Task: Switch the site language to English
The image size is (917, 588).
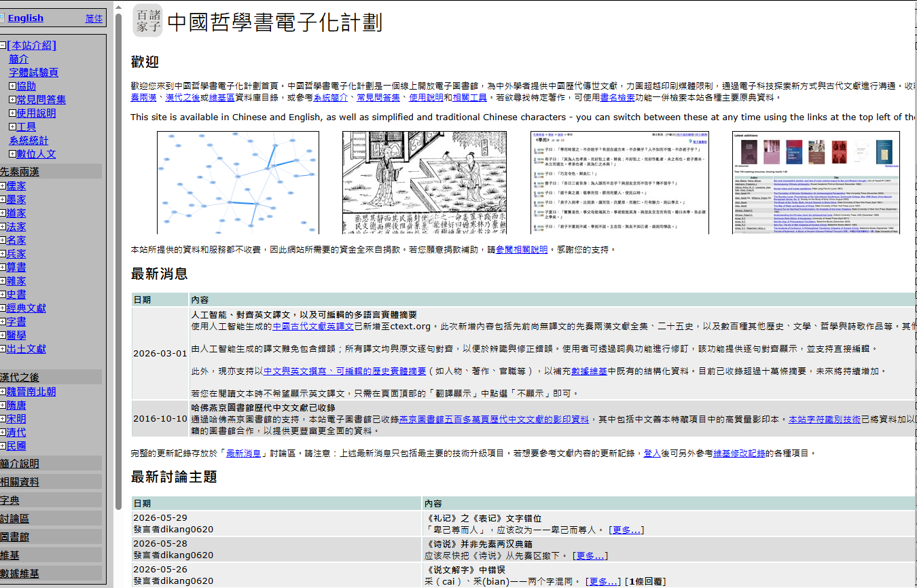Action: tap(25, 18)
